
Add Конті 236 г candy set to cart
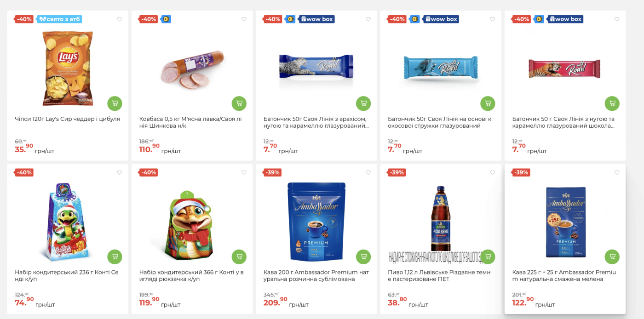[115, 257]
